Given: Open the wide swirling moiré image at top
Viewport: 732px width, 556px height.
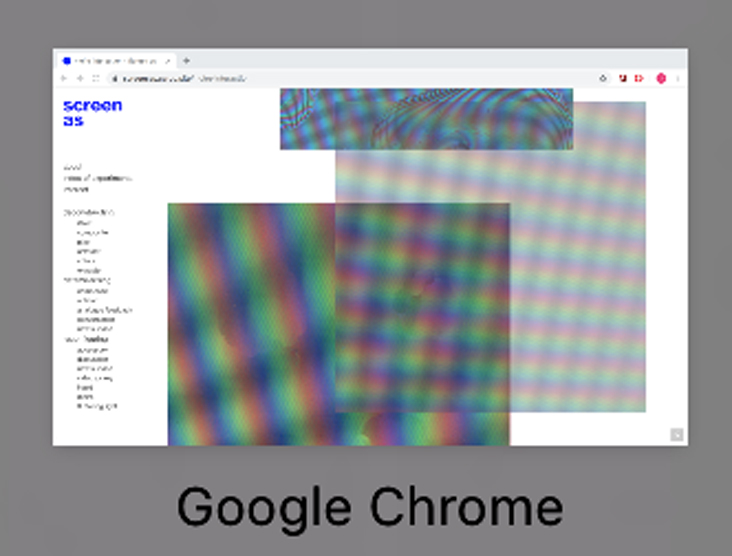Looking at the screenshot, I should [x=426, y=119].
